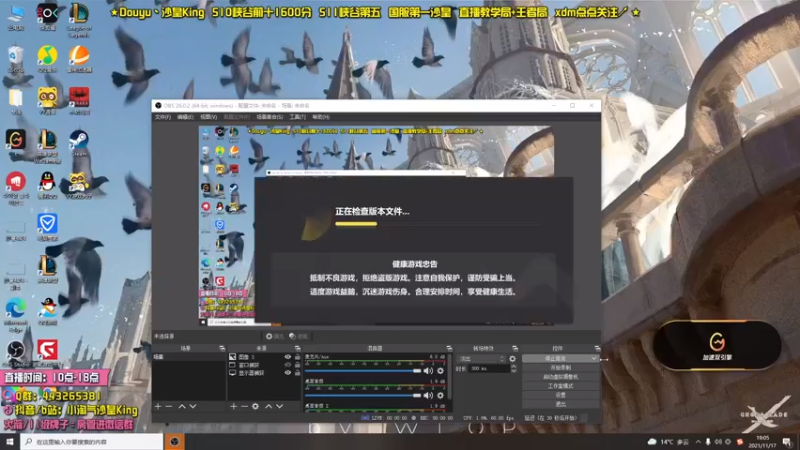Toggle lock on 显示器捕获 source
The width and height of the screenshot is (800, 450).
pyautogui.click(x=297, y=373)
